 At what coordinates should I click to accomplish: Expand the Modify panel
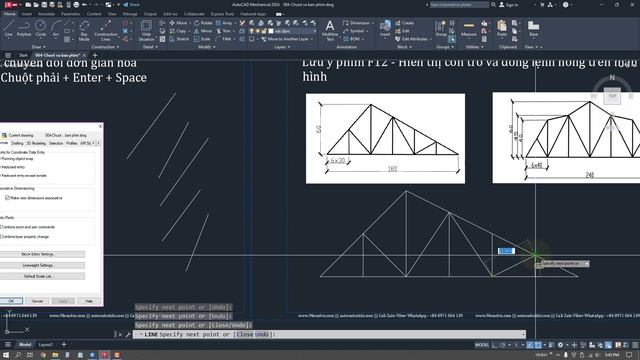click(x=207, y=47)
